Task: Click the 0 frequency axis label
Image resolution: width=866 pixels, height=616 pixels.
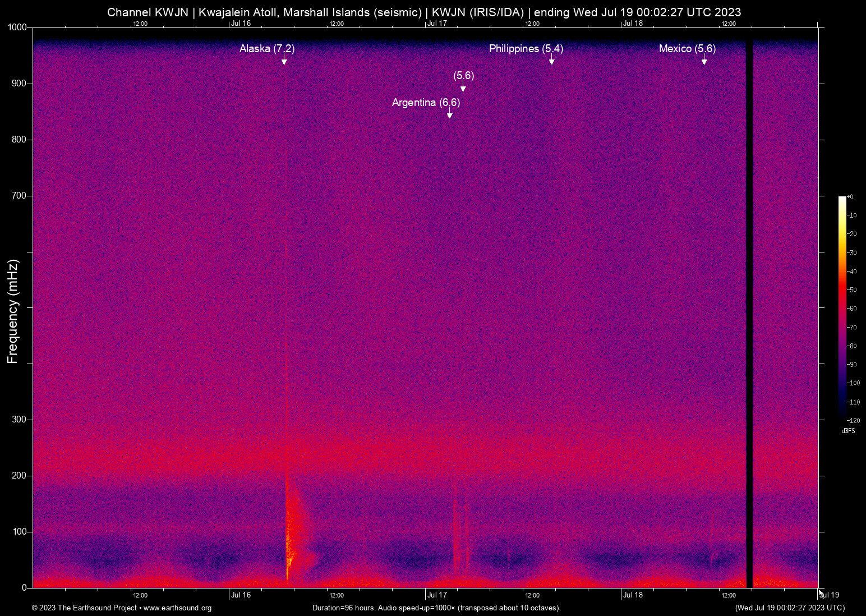Action: click(25, 588)
